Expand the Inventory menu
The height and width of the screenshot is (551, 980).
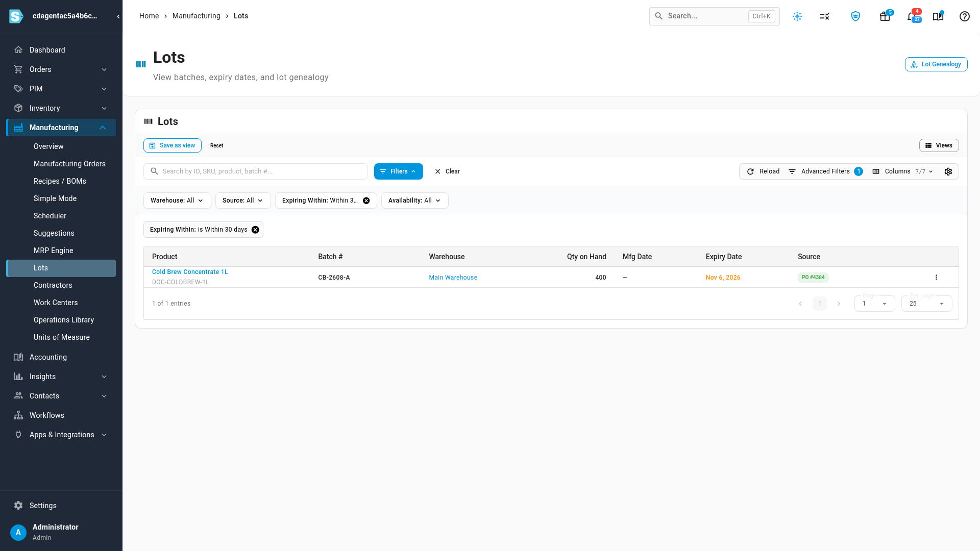(61, 108)
